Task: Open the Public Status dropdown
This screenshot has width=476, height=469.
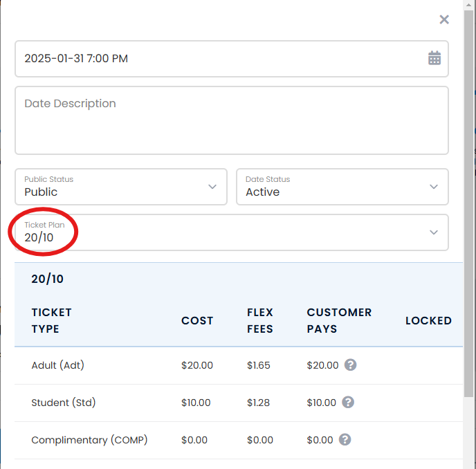Action: click(x=121, y=187)
